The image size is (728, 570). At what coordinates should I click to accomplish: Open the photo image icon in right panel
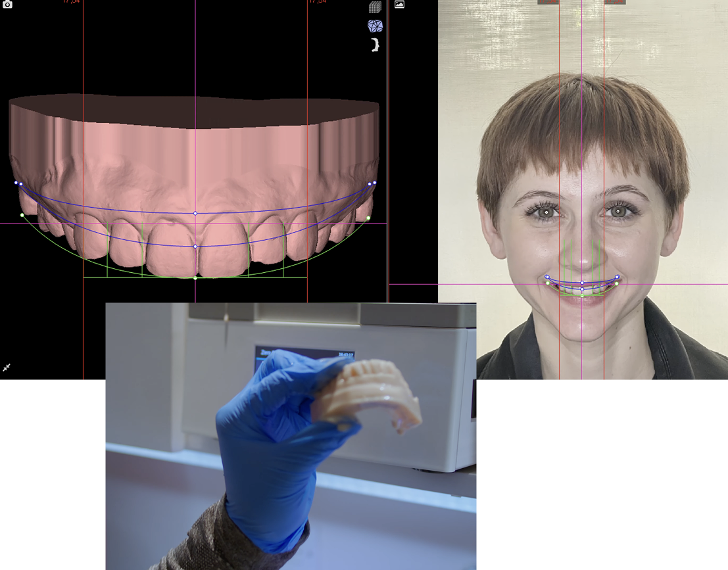coord(399,5)
